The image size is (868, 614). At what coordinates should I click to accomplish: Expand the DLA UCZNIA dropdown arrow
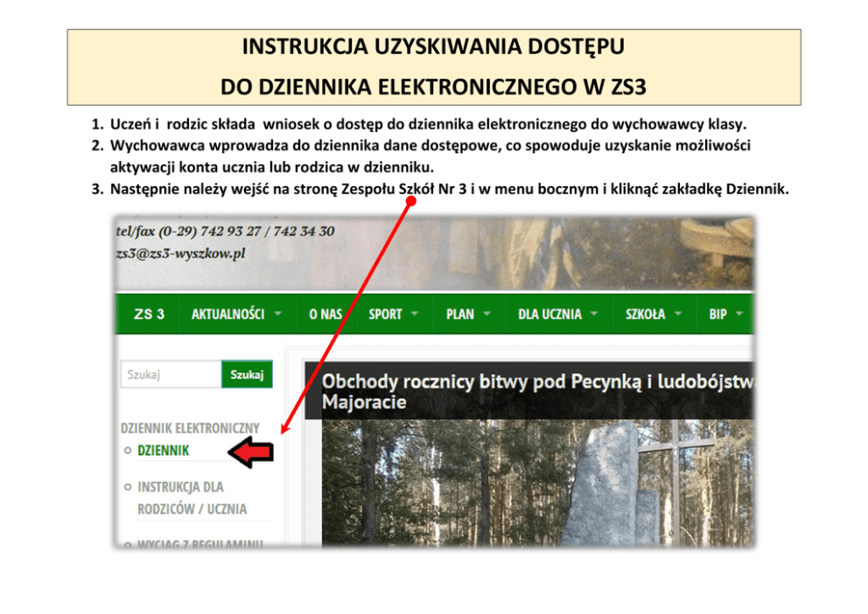[x=594, y=314]
